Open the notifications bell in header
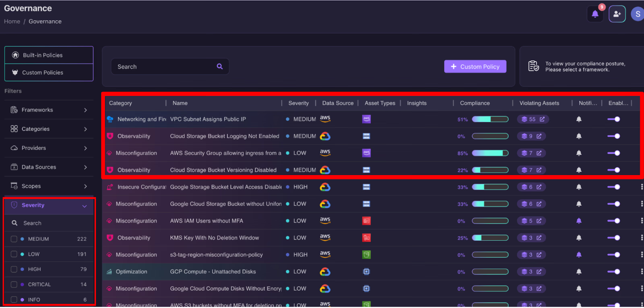Screen dimensions: 644x308 click(595, 14)
